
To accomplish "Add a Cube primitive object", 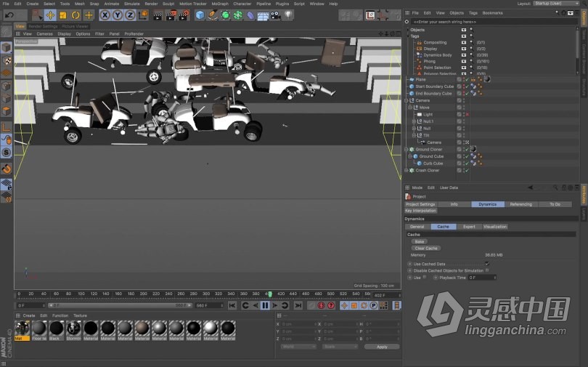I will (x=200, y=15).
